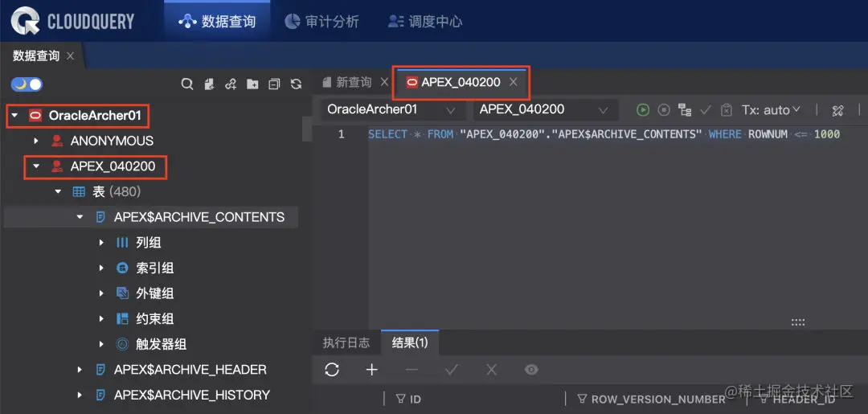Select the 结果(1) tab
868x414 pixels.
pyautogui.click(x=410, y=343)
